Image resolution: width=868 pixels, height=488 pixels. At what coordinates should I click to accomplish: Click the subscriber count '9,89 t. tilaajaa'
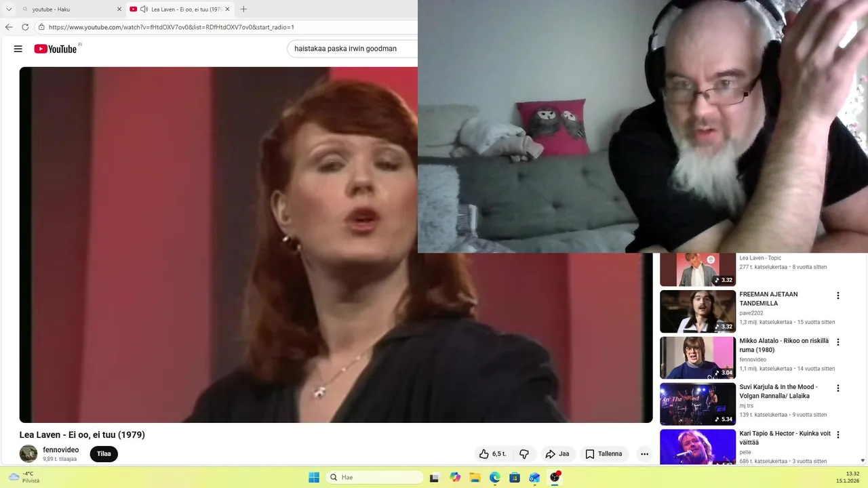click(x=60, y=459)
